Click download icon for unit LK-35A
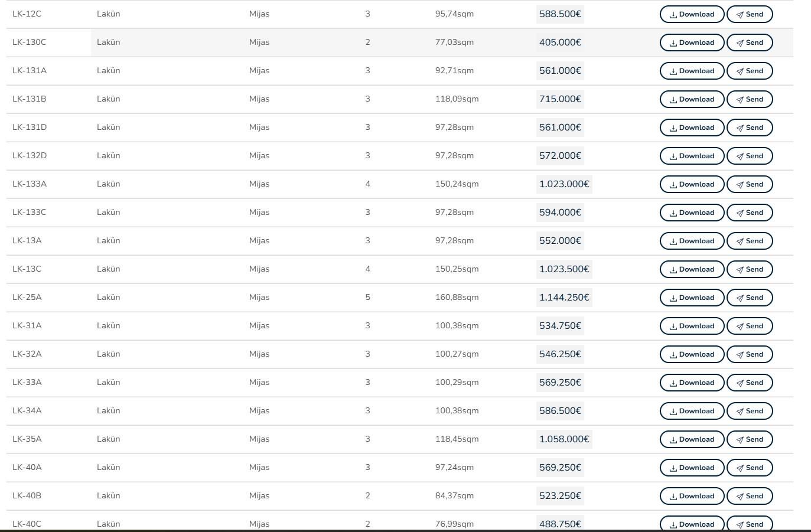The width and height of the screenshot is (811, 532). 673,440
